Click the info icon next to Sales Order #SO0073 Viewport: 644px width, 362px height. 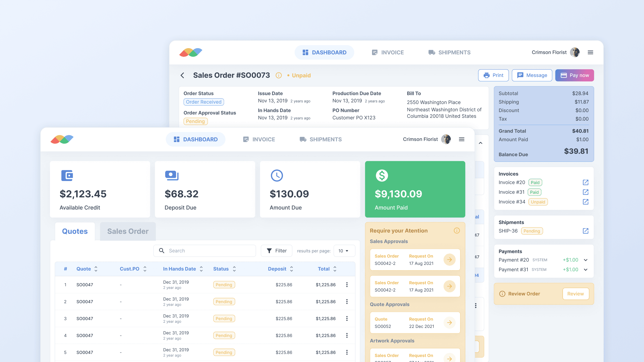click(278, 75)
